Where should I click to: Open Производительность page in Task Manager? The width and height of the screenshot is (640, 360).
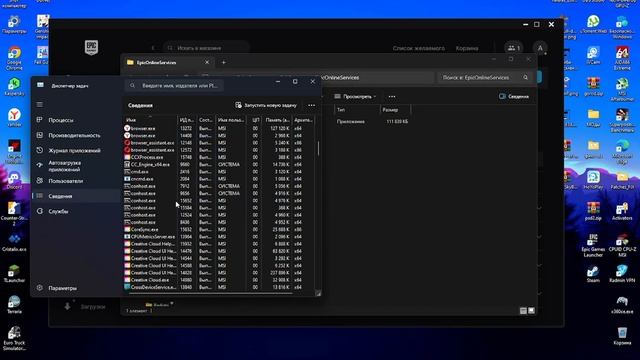pyautogui.click(x=74, y=135)
